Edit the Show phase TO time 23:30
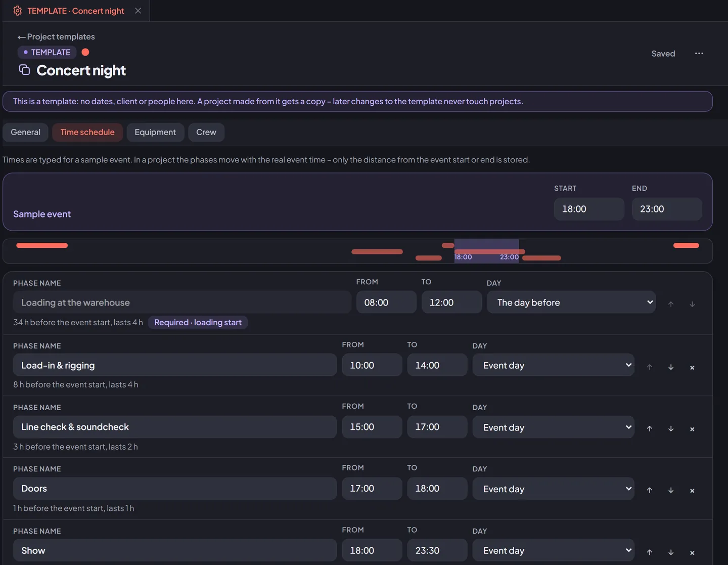728x565 pixels. pyautogui.click(x=437, y=550)
